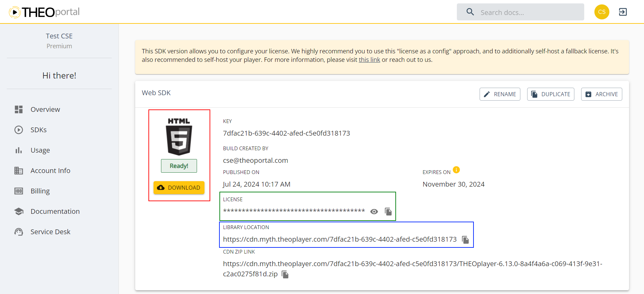Copy the CDN zip link
Screen dimensions: 644x294
(285, 275)
